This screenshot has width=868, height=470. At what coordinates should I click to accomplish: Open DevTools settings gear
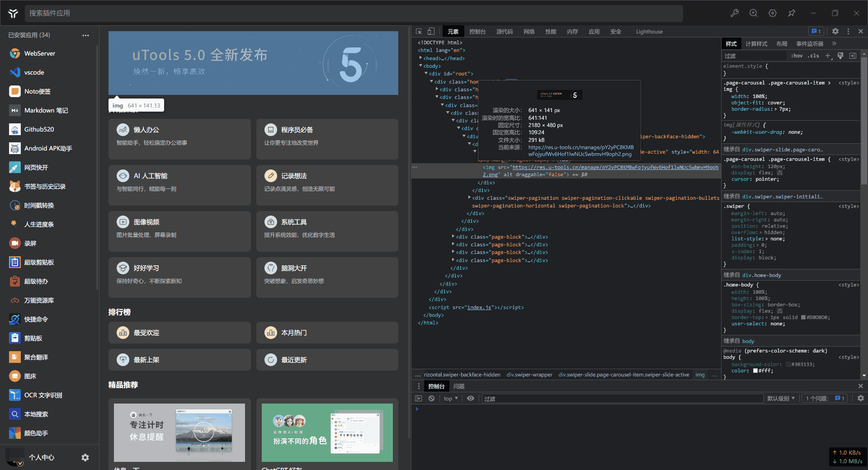pos(835,32)
